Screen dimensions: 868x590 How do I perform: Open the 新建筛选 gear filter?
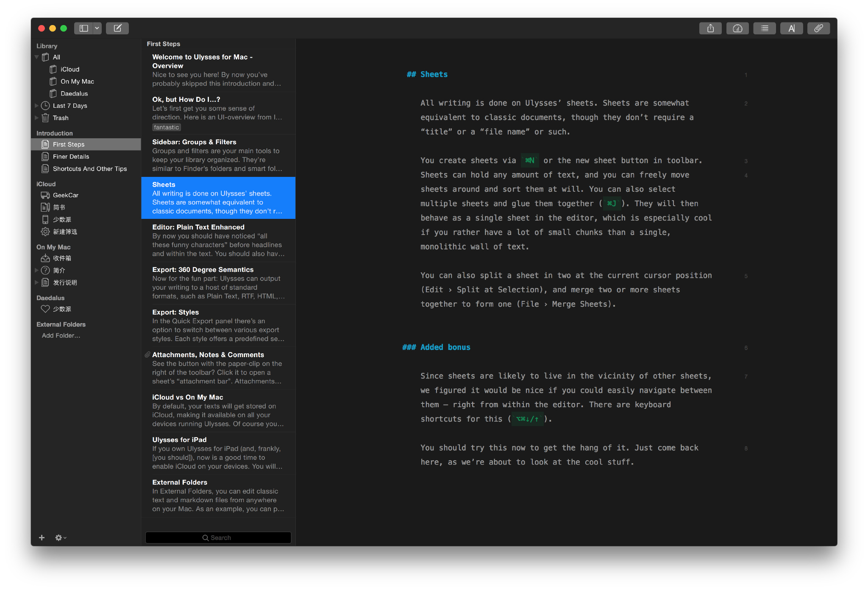click(65, 232)
